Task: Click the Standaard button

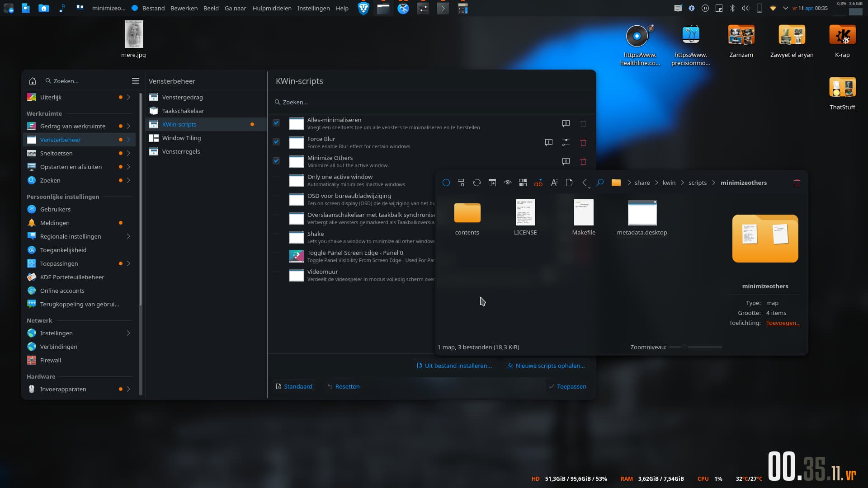Action: tap(294, 386)
